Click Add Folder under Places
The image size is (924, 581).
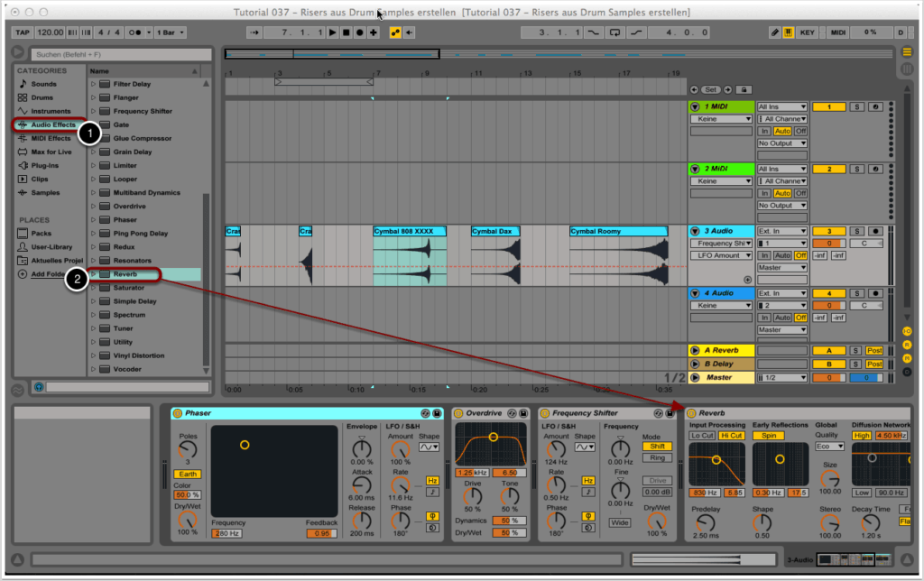click(48, 273)
